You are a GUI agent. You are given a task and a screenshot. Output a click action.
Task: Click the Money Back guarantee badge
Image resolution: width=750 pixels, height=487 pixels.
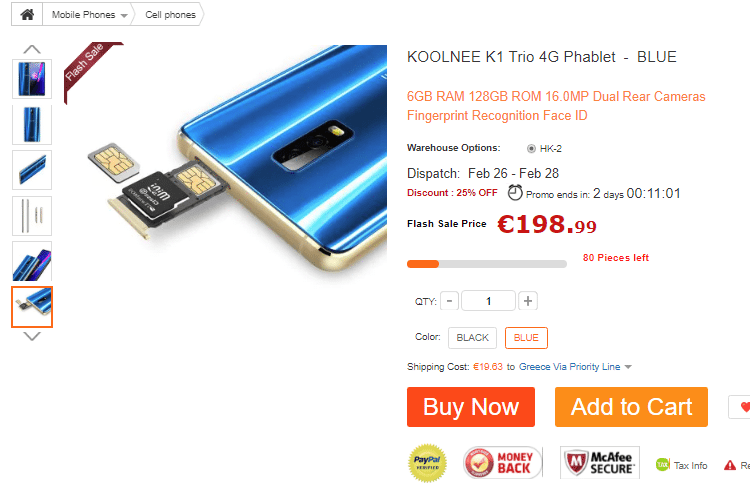click(502, 463)
